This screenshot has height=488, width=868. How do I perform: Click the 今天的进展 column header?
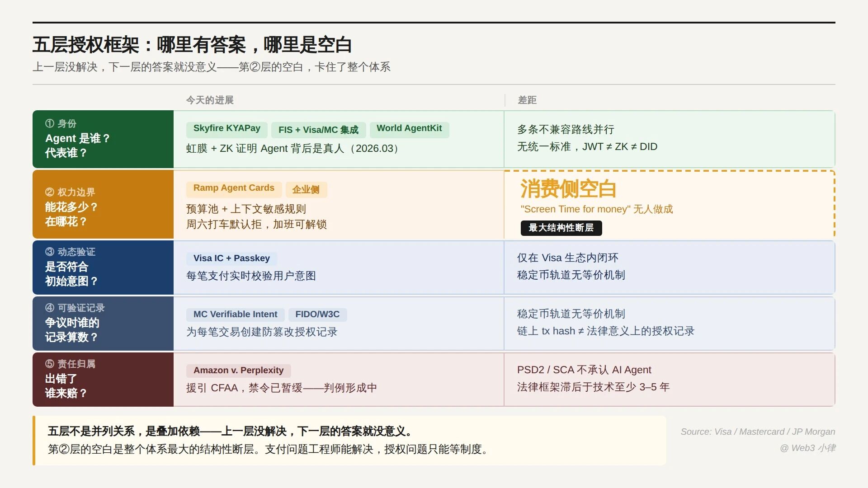click(210, 100)
